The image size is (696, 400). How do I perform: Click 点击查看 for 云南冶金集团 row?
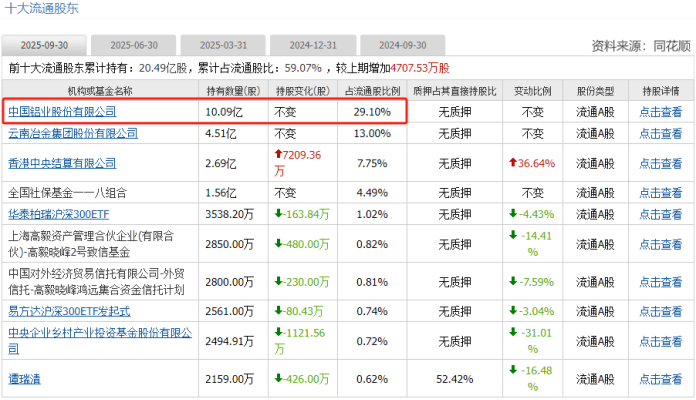660,133
